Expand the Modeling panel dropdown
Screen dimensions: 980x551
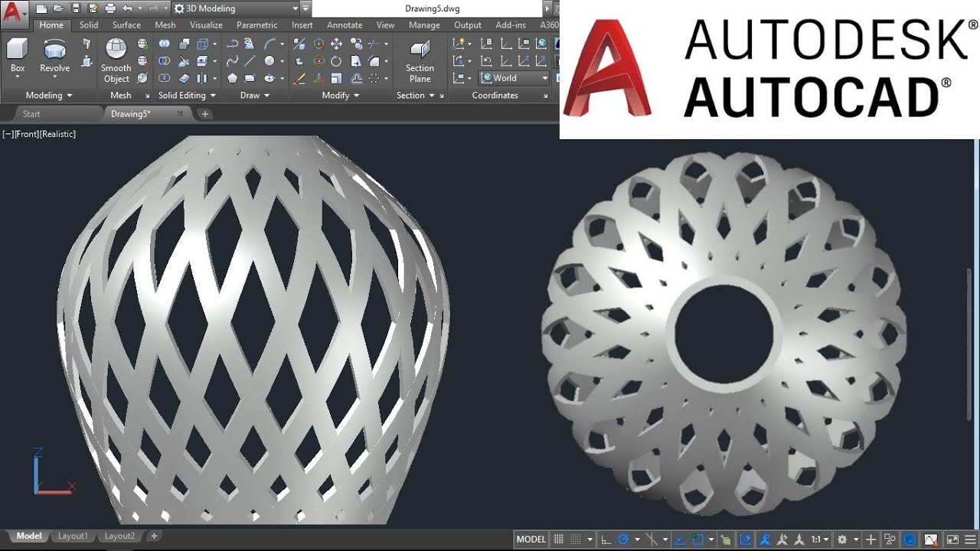pos(49,96)
